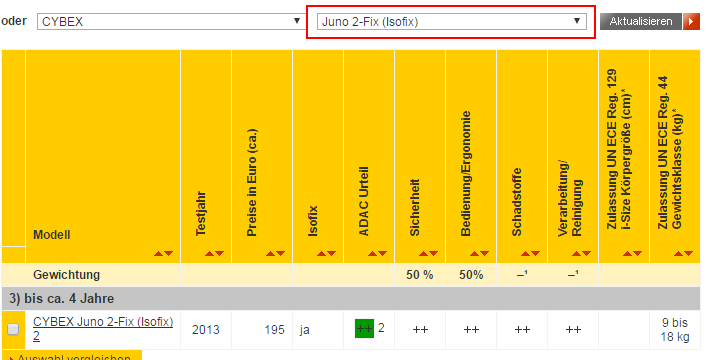Sort i-Size Körpergröße ascending arrow
The width and height of the screenshot is (707, 360).
627,254
